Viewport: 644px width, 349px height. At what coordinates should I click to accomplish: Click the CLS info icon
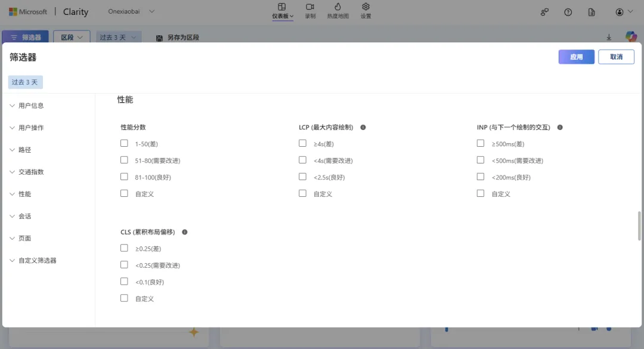pyautogui.click(x=185, y=232)
